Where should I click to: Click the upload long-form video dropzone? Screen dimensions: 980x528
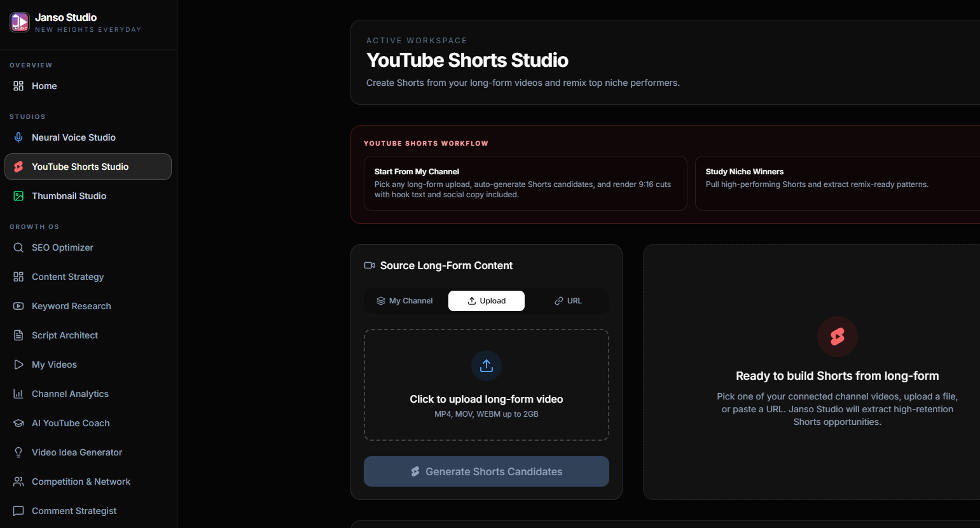487,385
